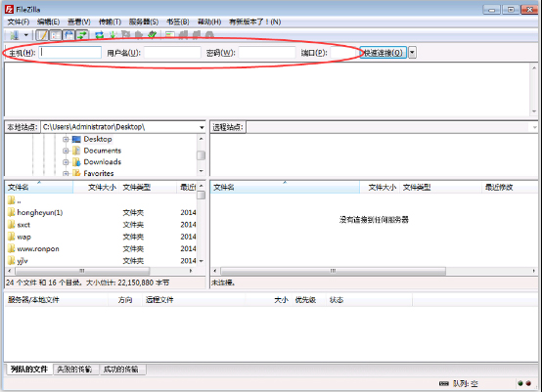Viewport: 542px width, 392px height.
Task: Sort local files by 文件名 column
Action: pyautogui.click(x=39, y=187)
